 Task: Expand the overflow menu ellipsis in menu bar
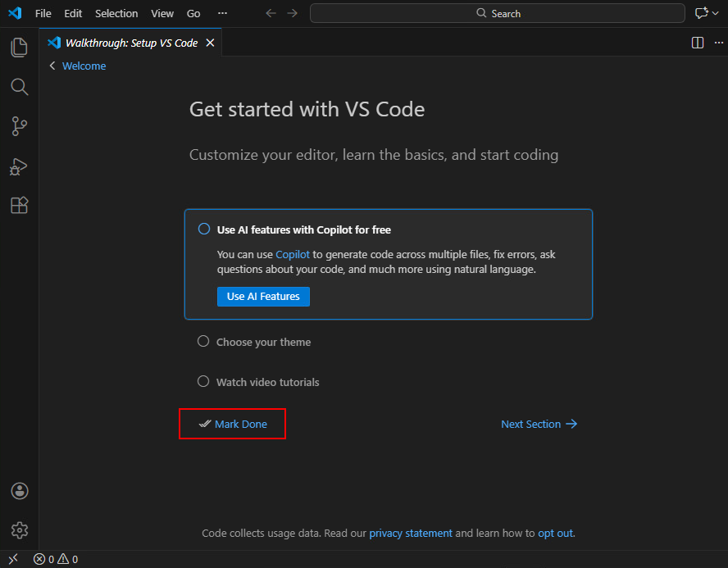click(222, 13)
